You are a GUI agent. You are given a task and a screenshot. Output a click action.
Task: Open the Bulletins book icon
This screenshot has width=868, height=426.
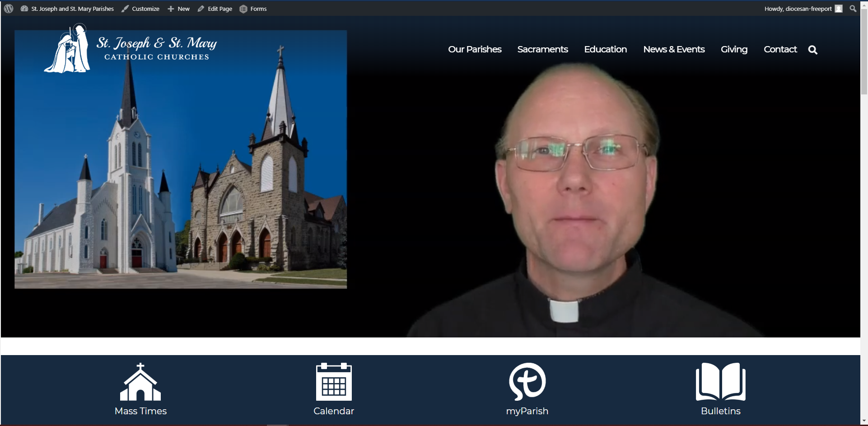720,382
